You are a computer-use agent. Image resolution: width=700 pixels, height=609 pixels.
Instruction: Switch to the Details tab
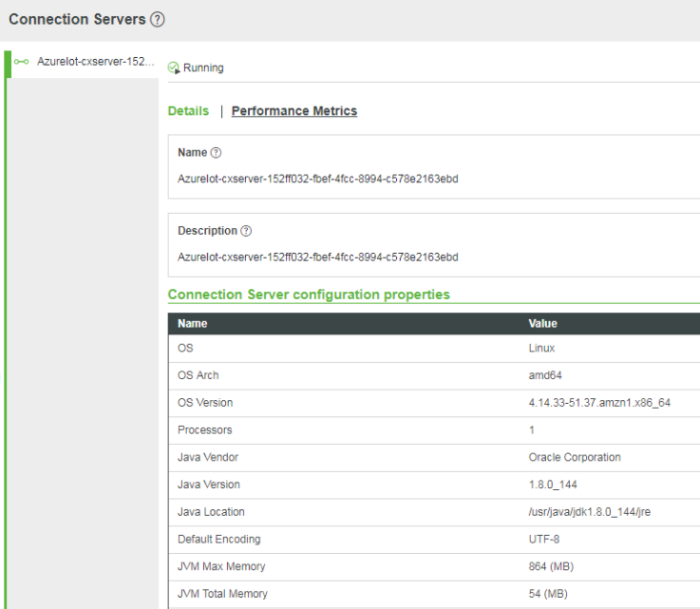[x=188, y=111]
